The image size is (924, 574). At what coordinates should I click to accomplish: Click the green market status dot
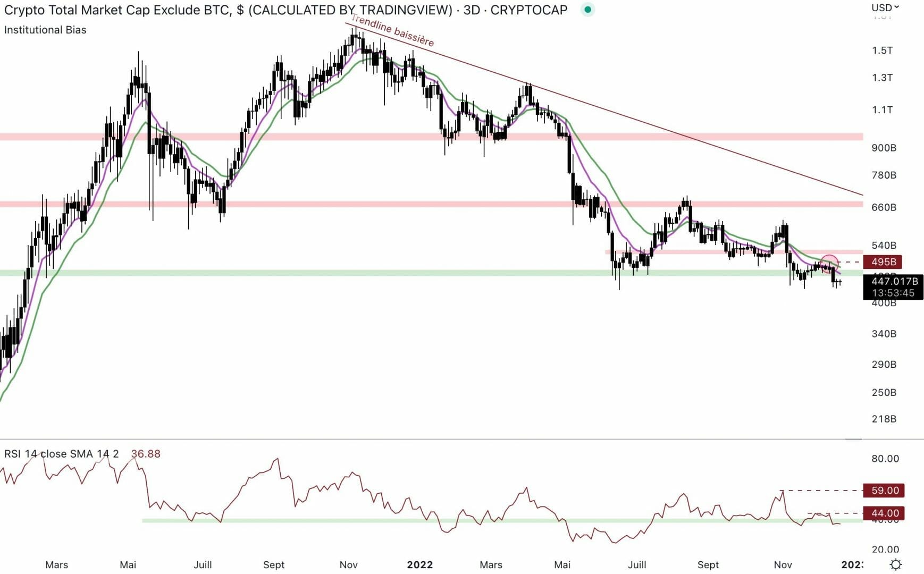[587, 10]
